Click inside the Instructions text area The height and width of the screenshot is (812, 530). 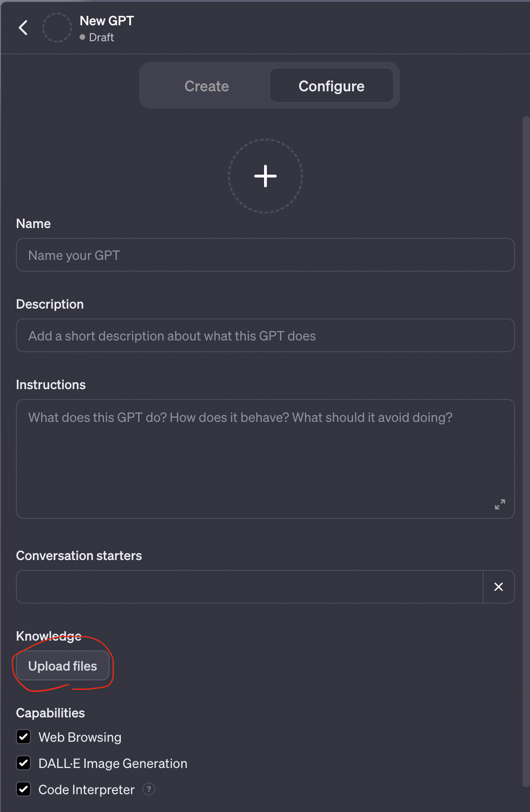click(x=265, y=450)
